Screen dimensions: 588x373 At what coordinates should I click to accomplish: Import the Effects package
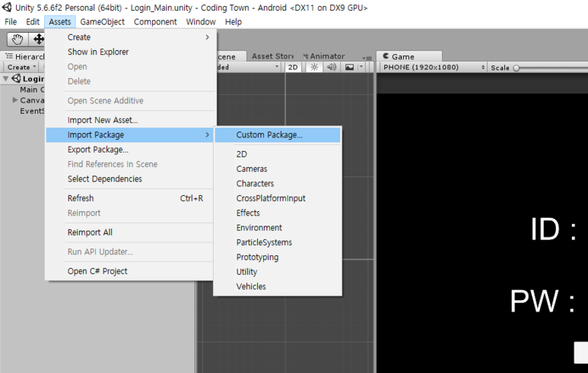click(278, 213)
